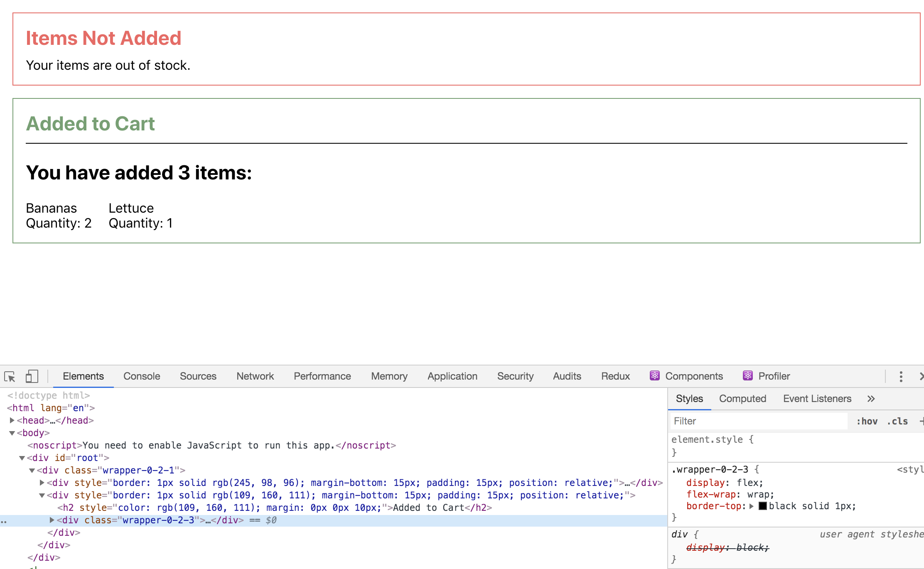The image size is (924, 569).
Task: Collapse the wrapper-0-2-1 div node
Action: (32, 471)
